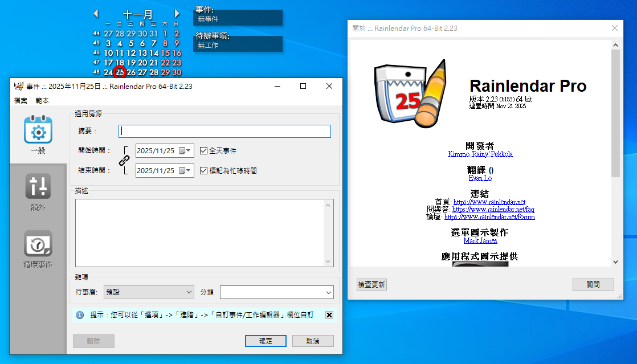The height and width of the screenshot is (364, 637).
Task: Open the 範本 menu
Action: (x=42, y=101)
